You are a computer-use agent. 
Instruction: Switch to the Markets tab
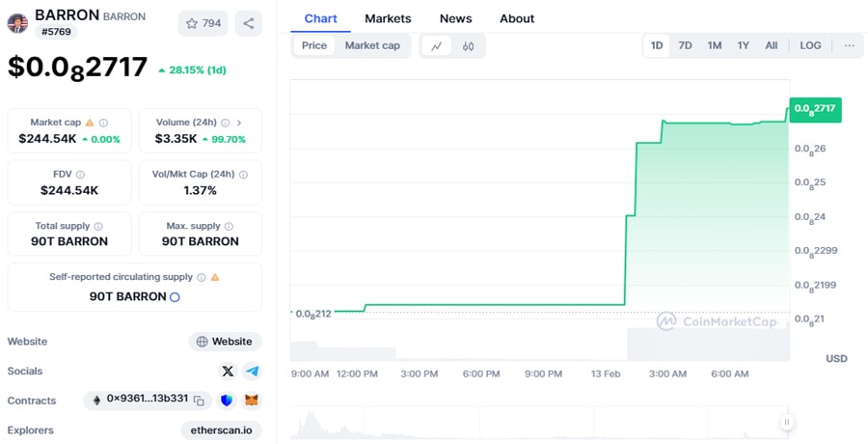388,19
